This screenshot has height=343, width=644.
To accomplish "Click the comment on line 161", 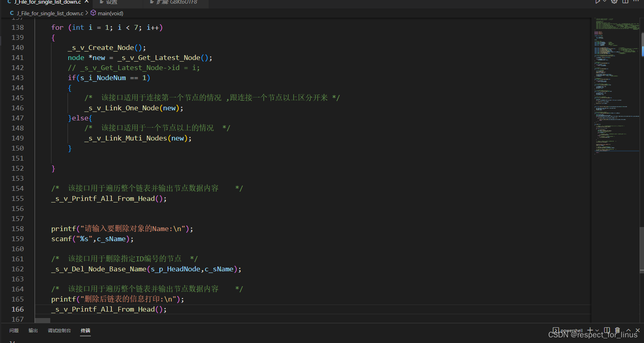I will 125,259.
